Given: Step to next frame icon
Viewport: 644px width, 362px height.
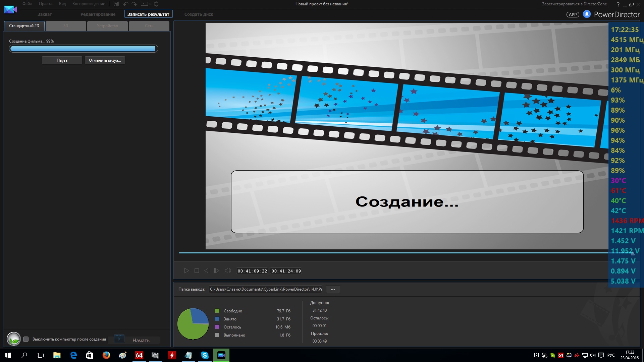Looking at the screenshot, I should point(217,271).
